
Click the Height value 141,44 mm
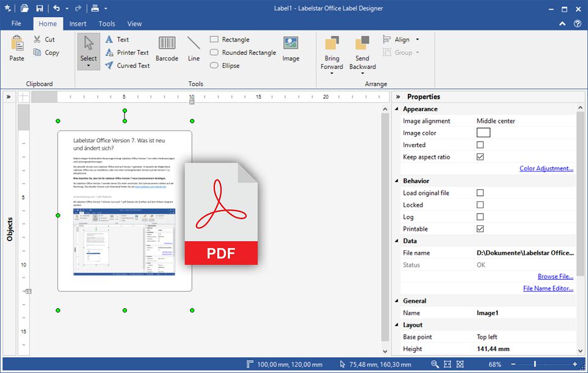(493, 349)
